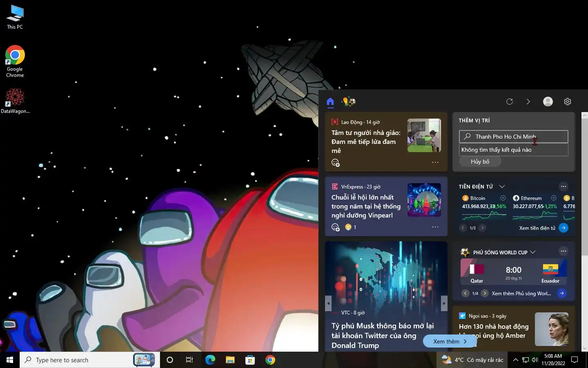
Task: Click Xem thêm Phủ sóng World Cup link
Action: [x=521, y=294]
